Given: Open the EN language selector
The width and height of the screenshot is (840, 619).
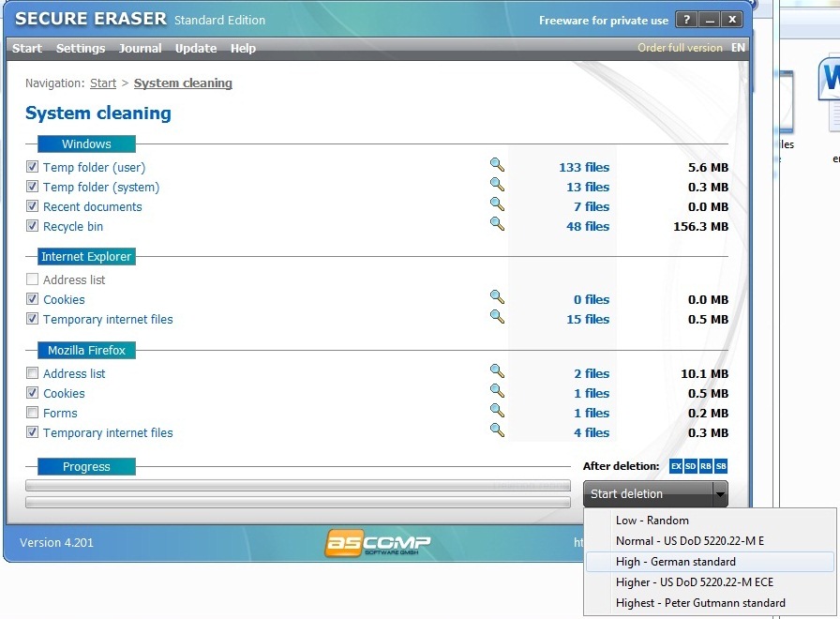Looking at the screenshot, I should tap(738, 48).
